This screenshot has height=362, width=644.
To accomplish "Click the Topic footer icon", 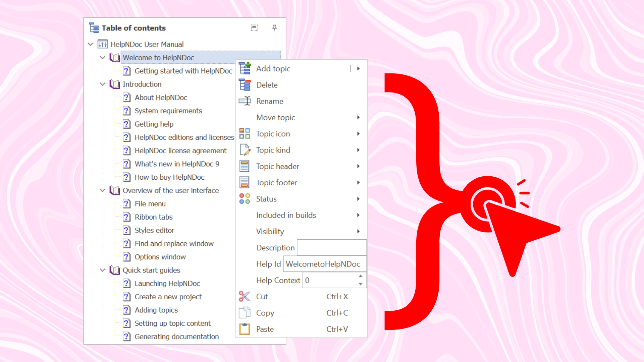I will coord(245,182).
